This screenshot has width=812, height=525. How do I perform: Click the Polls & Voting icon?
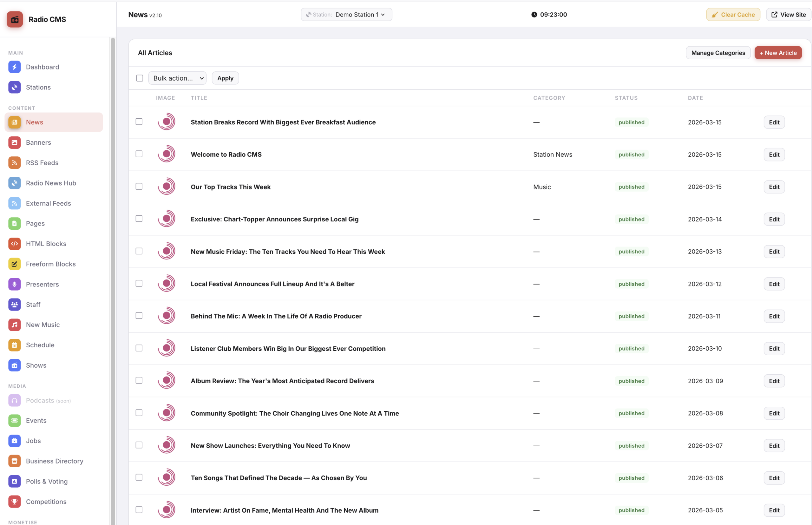[14, 481]
